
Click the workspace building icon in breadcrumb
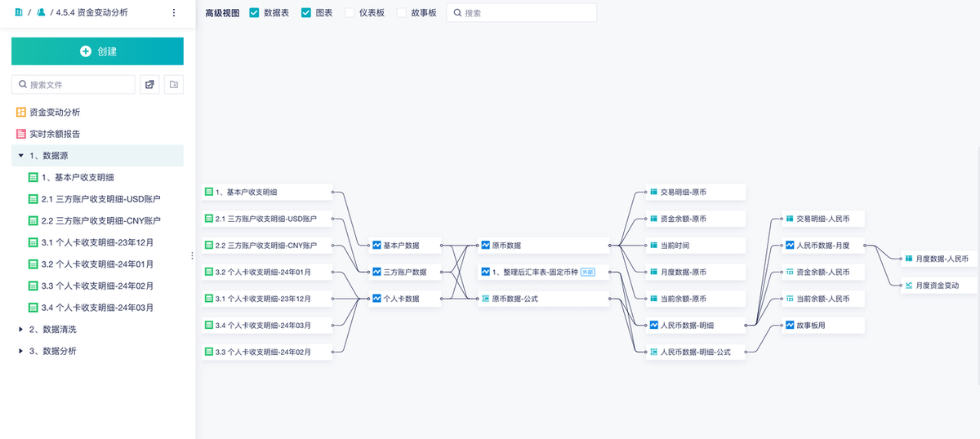click(19, 13)
